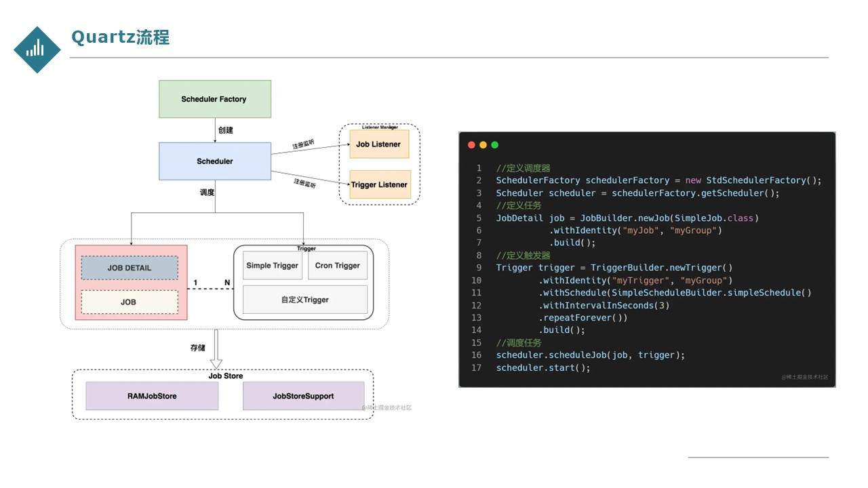Click the 存储 label beside the arrow

(x=197, y=348)
